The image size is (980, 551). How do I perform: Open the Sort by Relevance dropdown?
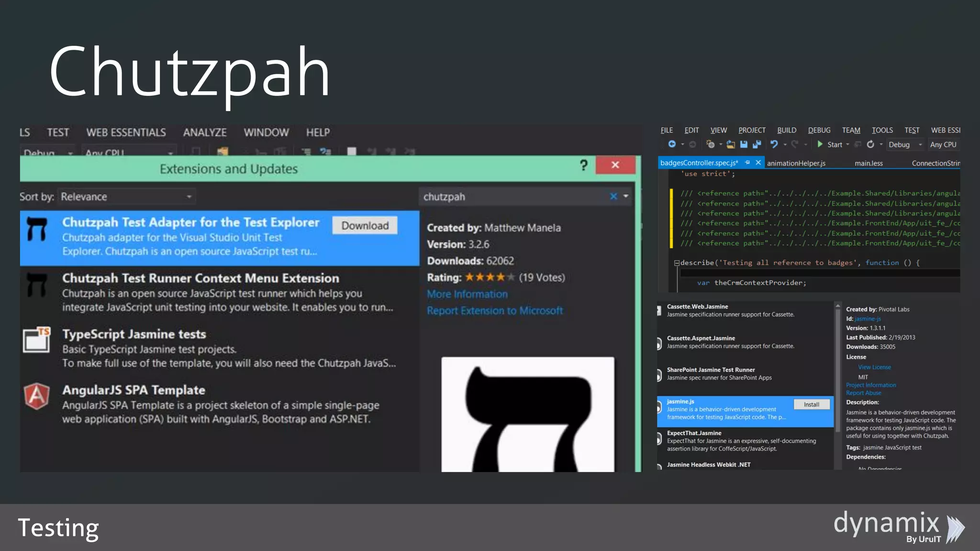pyautogui.click(x=127, y=197)
